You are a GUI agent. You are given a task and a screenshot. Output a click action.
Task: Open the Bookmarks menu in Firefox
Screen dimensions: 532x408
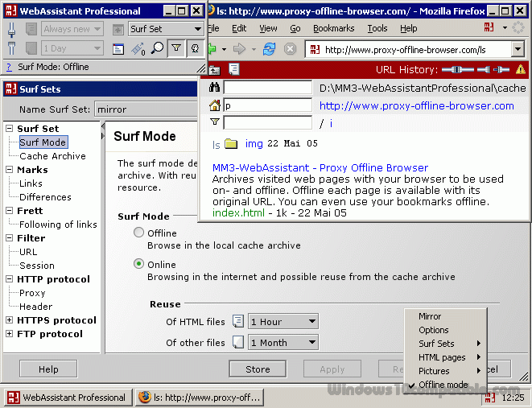(333, 28)
